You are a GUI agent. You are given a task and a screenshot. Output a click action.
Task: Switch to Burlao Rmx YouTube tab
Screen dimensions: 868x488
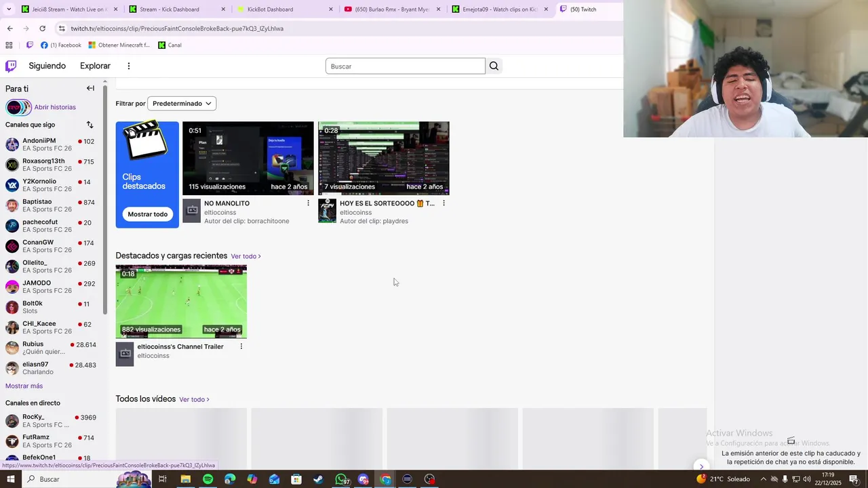coord(393,9)
